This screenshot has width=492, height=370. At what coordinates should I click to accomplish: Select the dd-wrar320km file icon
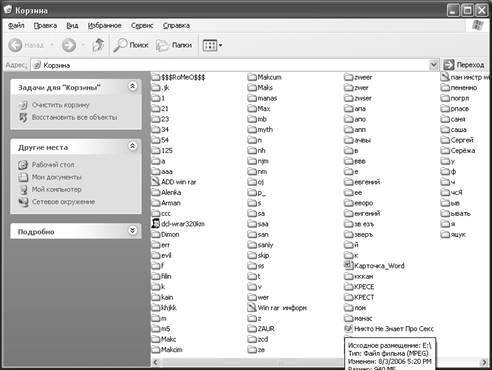pos(156,224)
